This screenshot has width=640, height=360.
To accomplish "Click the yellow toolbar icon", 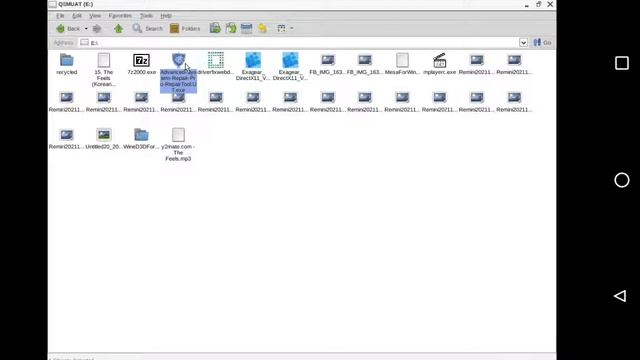I will tap(262, 28).
